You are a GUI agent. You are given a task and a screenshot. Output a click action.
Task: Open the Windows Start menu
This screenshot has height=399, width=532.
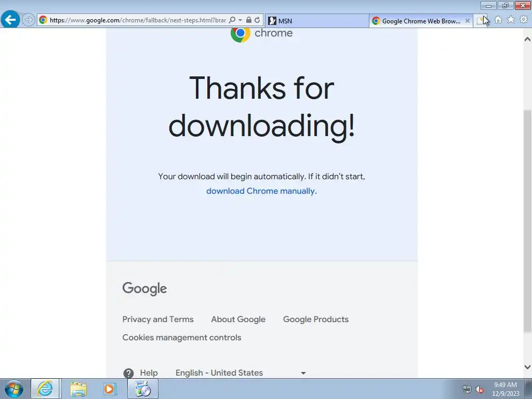14,389
